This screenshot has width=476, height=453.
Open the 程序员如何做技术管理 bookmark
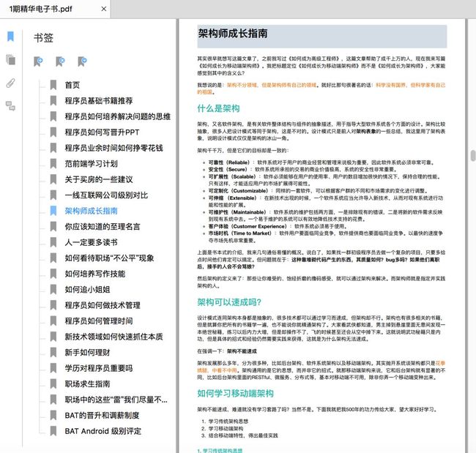103,305
